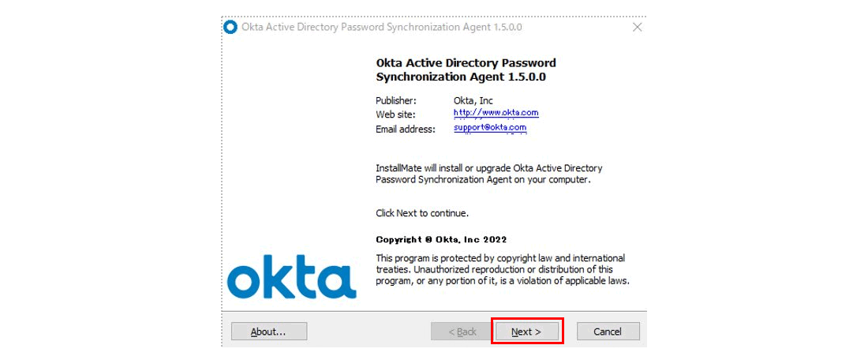The width and height of the screenshot is (868, 360).
Task: Click the Okta ring icon in title bar
Action: tap(230, 27)
